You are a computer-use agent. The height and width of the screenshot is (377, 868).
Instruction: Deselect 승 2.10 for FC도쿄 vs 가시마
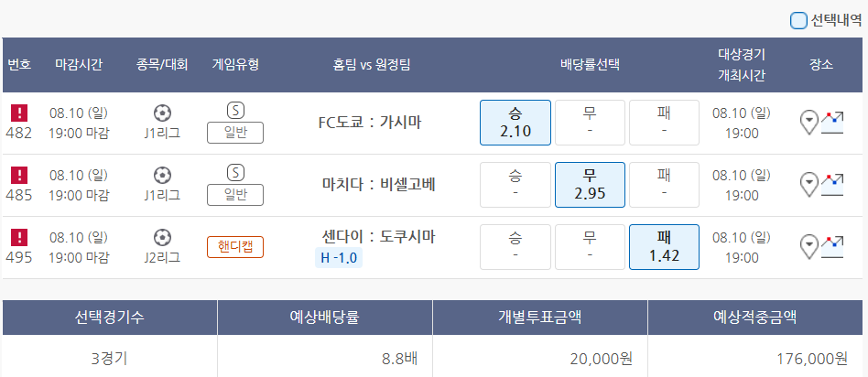[515, 123]
